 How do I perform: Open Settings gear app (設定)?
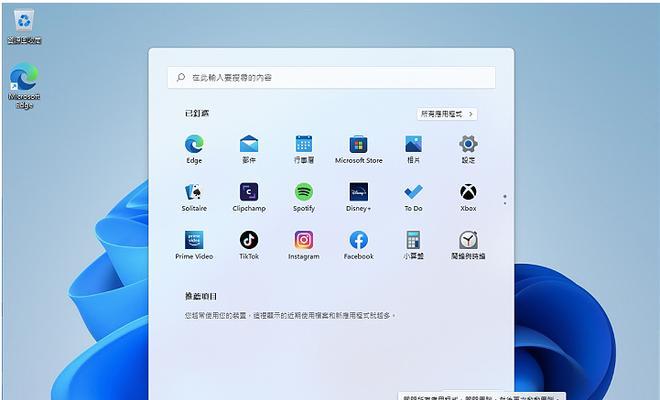click(x=468, y=149)
